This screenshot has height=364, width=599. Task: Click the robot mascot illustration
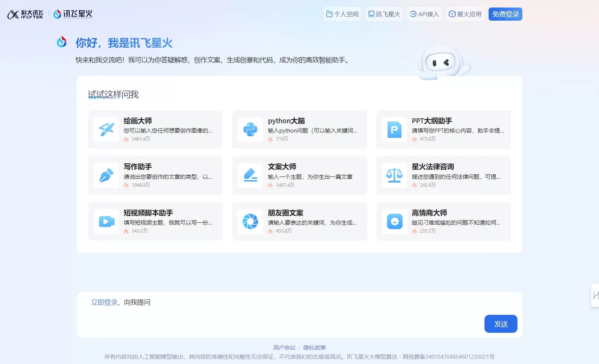444,62
